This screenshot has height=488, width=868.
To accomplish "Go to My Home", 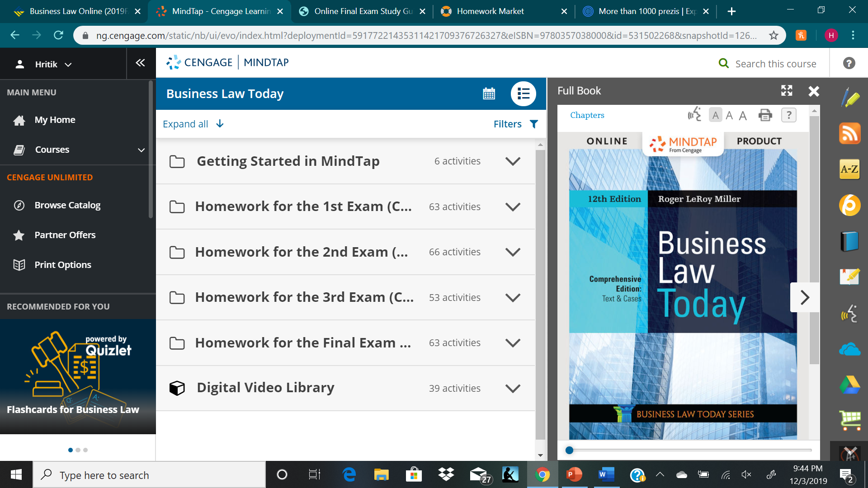I will tap(55, 120).
